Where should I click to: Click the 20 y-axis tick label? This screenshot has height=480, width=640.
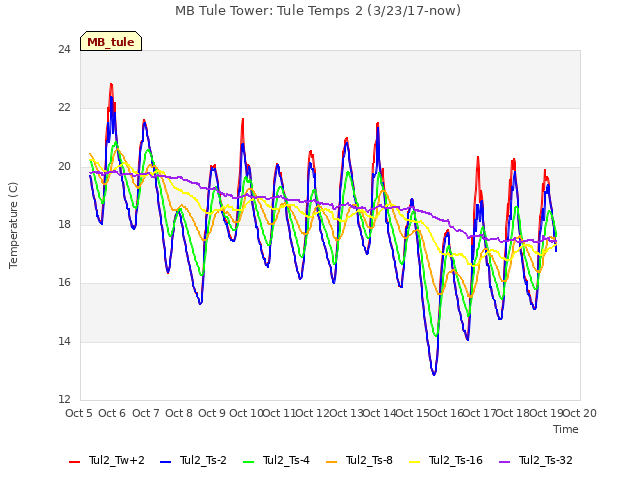click(x=64, y=167)
